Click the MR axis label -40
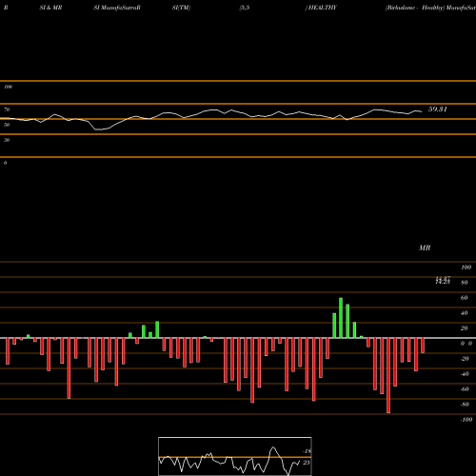The image size is (476, 476). point(465,374)
